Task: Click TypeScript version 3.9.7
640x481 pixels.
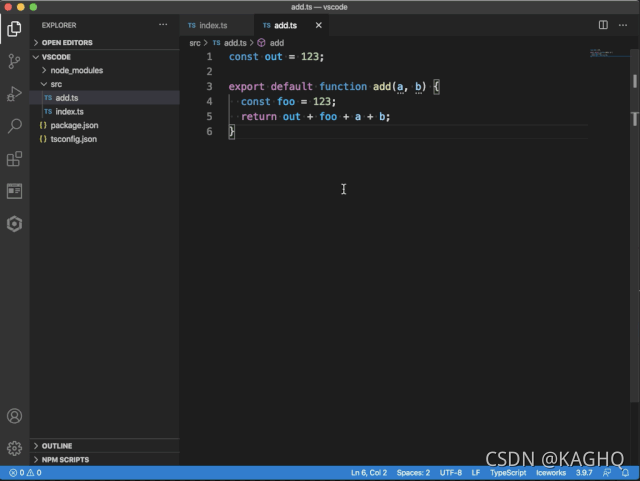Action: (584, 473)
